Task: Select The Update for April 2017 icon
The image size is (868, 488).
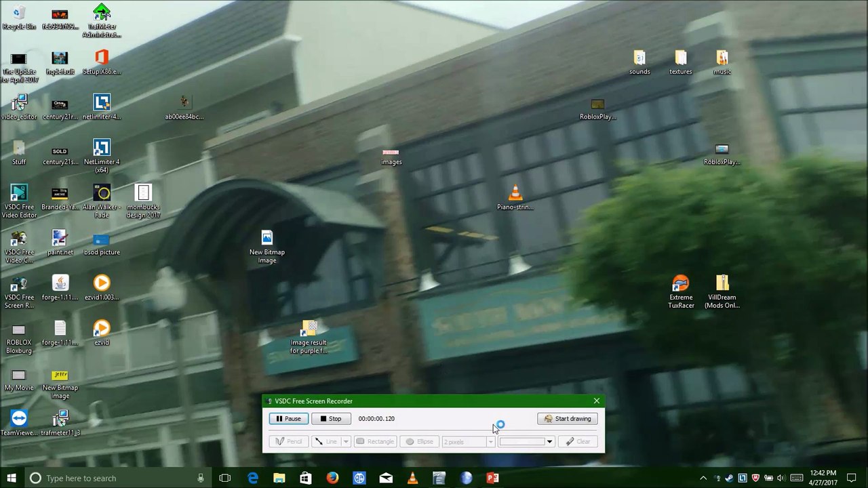Action: (x=19, y=67)
